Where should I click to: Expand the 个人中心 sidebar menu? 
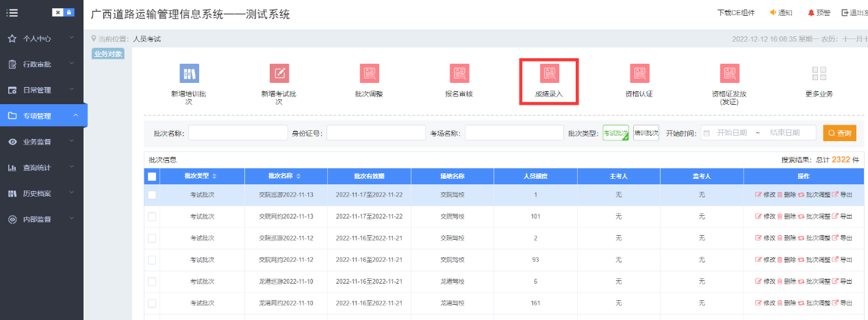pos(41,39)
